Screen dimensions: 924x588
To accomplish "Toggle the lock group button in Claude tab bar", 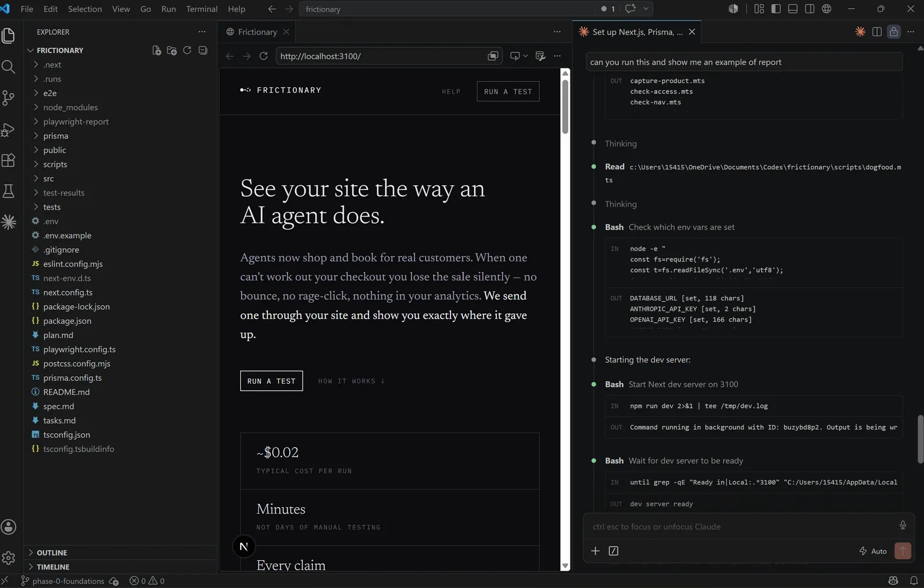I will (x=893, y=32).
